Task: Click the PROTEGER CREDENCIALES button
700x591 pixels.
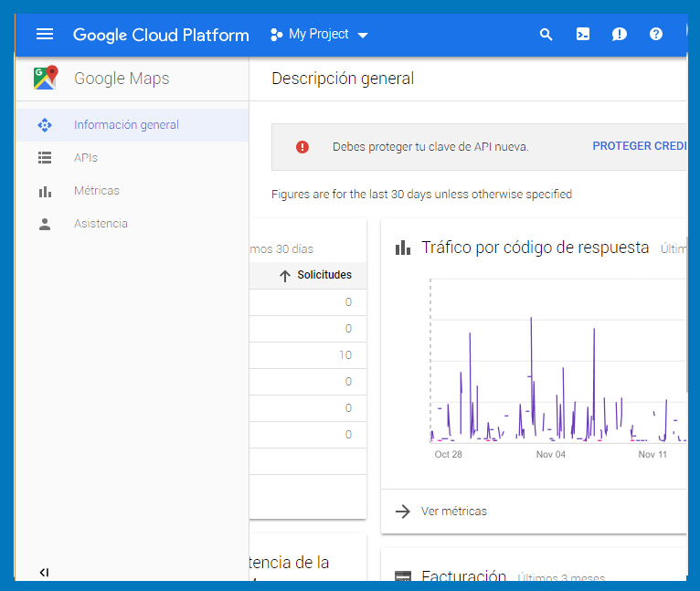Action: [x=640, y=146]
